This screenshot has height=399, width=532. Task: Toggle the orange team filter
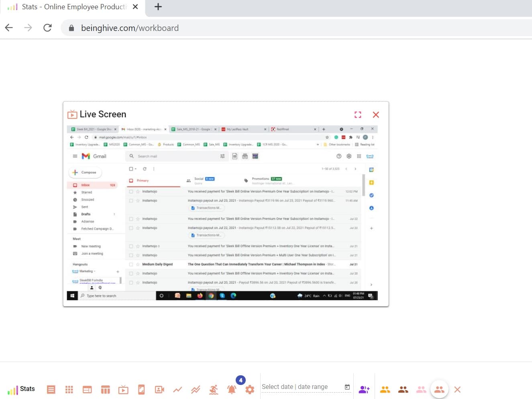point(385,389)
